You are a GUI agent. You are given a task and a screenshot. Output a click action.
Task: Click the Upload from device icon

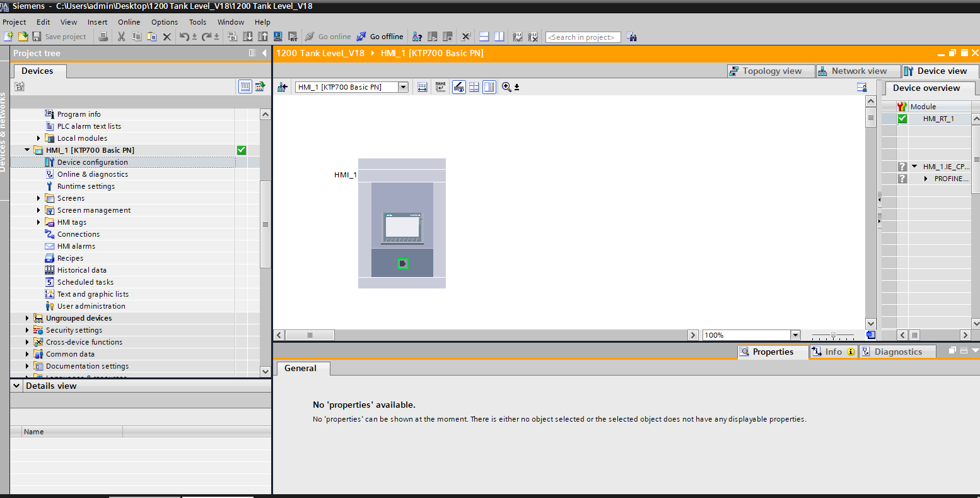coord(263,37)
